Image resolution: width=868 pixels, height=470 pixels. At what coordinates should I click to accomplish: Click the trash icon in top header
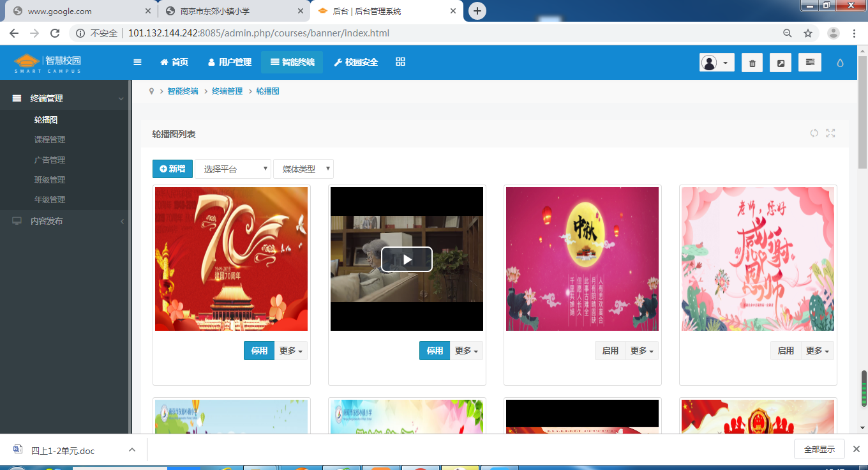[752, 63]
